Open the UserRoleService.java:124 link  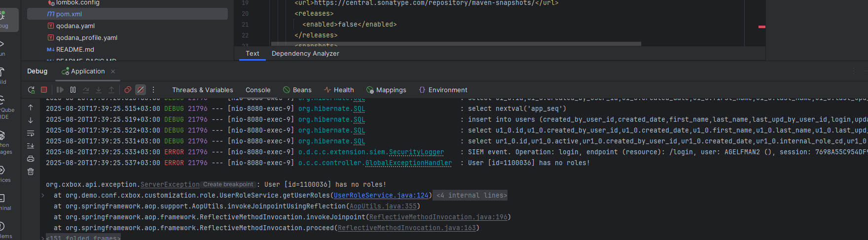coord(381,196)
